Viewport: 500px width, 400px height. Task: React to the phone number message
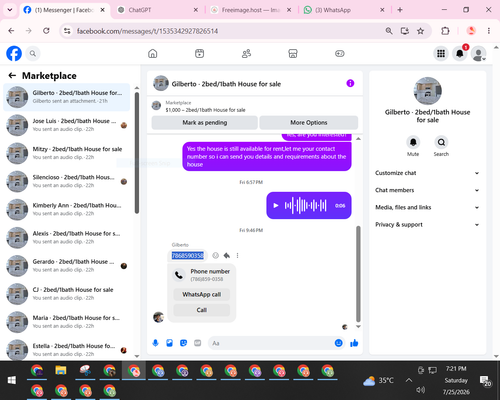(x=215, y=255)
